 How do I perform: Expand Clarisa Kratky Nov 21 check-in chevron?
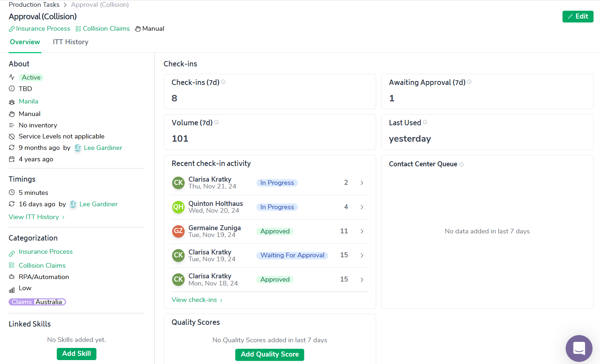tap(362, 183)
